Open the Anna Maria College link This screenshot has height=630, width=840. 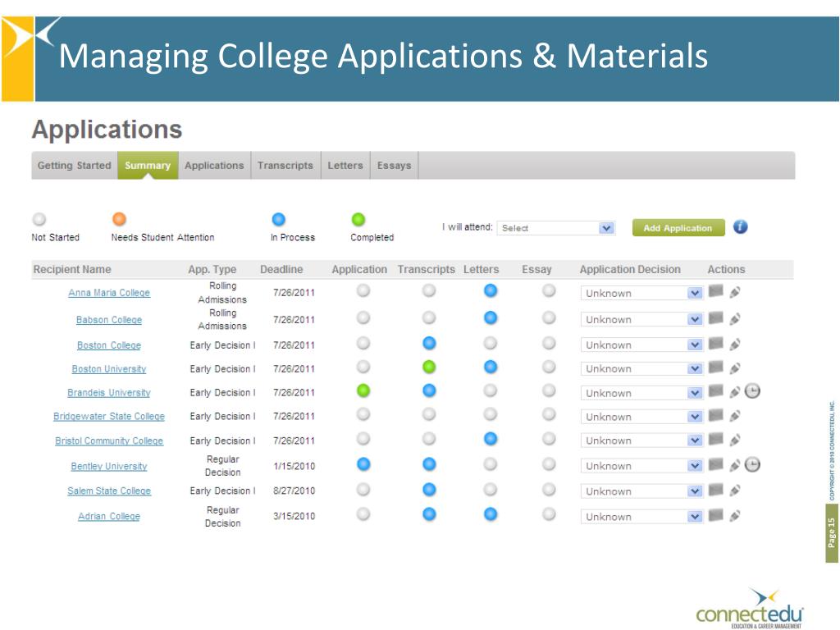[109, 293]
